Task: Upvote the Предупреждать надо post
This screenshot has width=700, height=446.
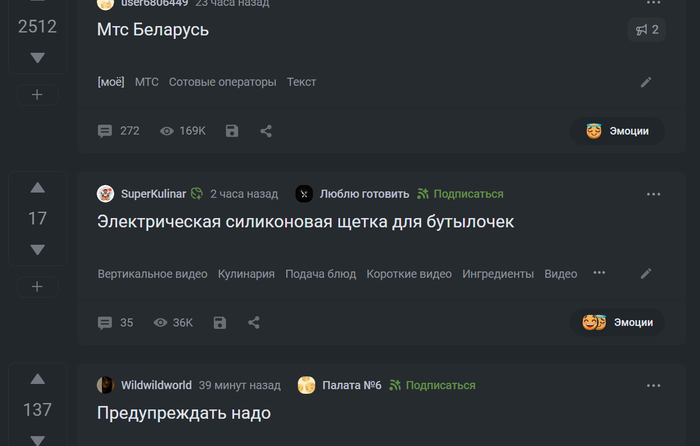Action: [38, 379]
